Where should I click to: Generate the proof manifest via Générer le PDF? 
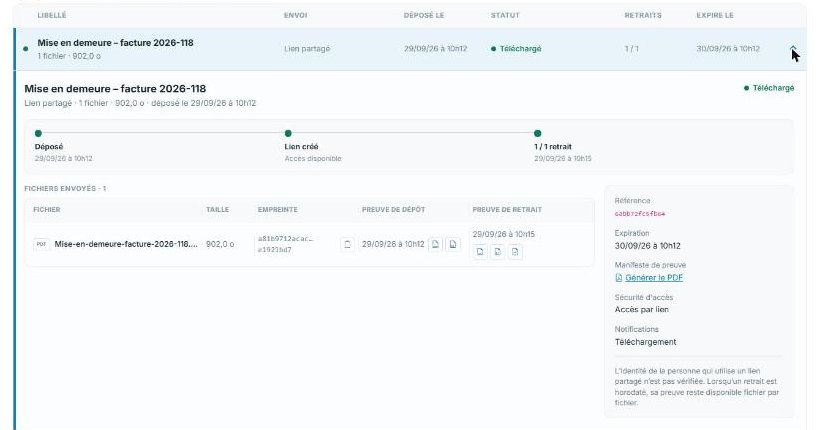tap(654, 278)
